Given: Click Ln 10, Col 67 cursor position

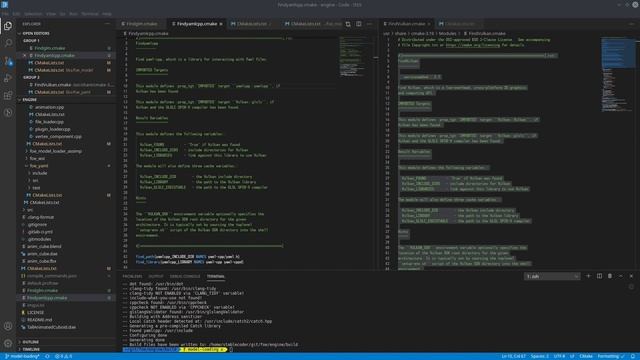Looking at the screenshot, I should [513, 356].
